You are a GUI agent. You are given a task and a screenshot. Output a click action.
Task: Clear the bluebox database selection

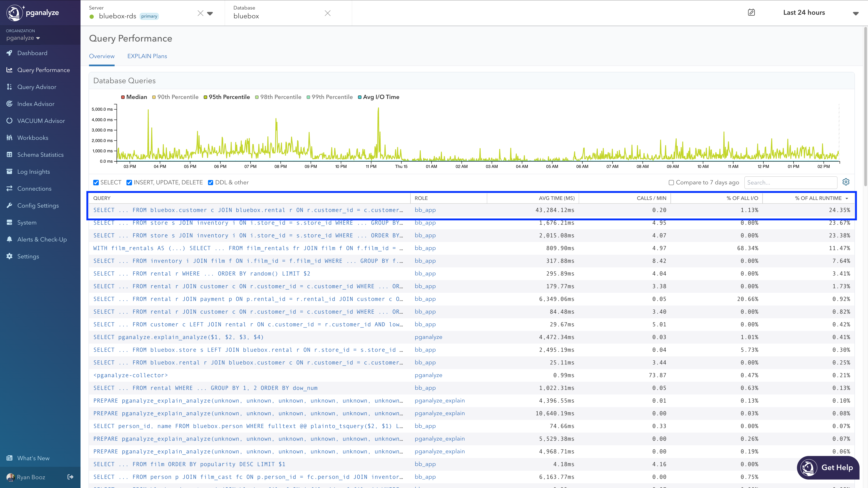click(x=328, y=13)
